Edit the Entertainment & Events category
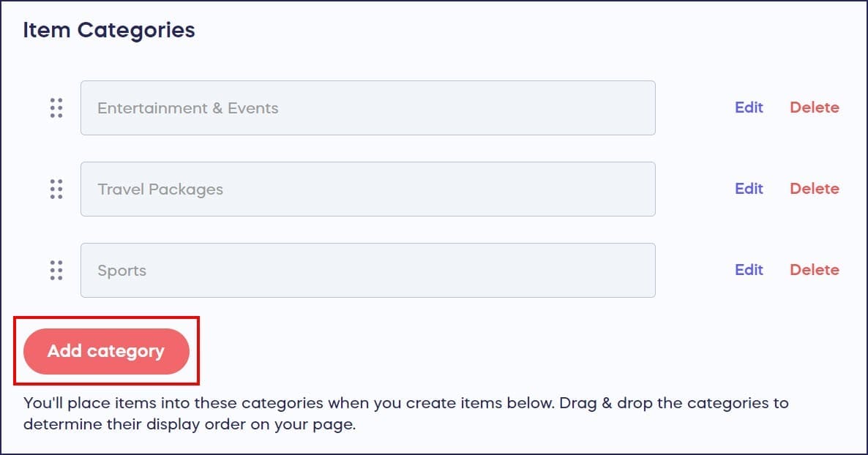868x455 pixels. click(749, 108)
